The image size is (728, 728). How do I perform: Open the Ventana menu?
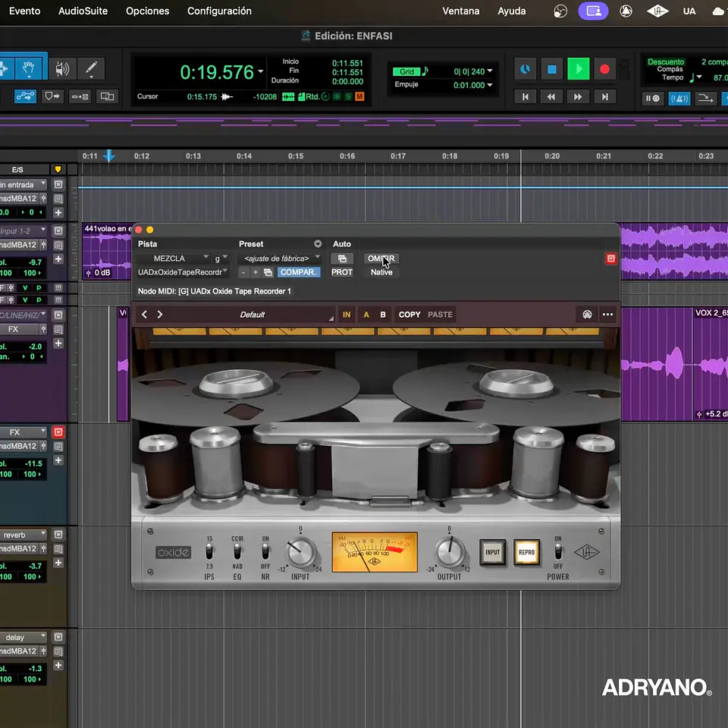click(460, 11)
